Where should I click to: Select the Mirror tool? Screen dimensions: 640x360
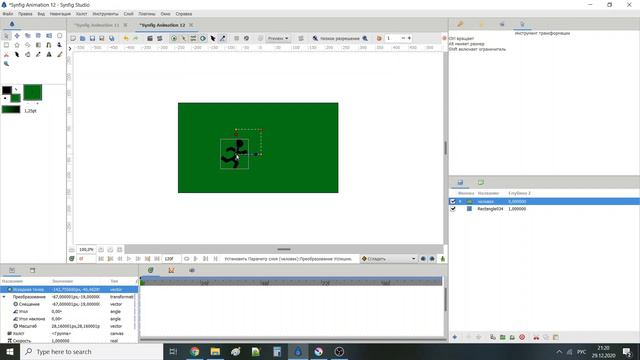(x=49, y=36)
